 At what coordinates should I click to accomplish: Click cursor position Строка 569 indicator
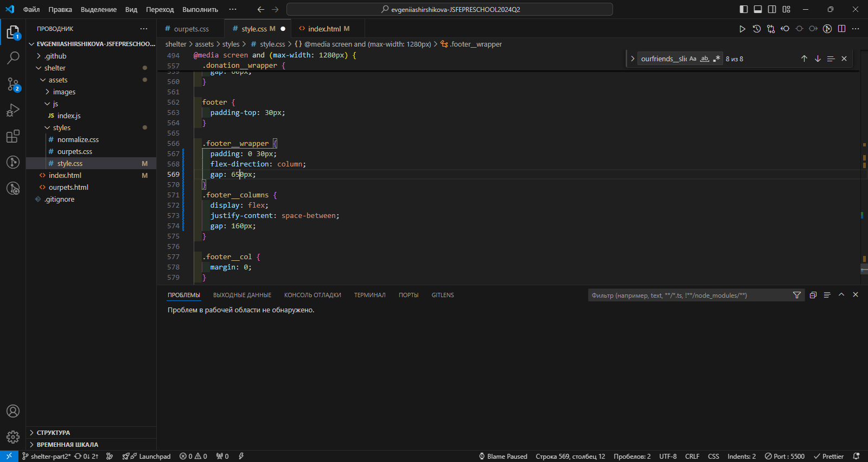tap(570, 456)
